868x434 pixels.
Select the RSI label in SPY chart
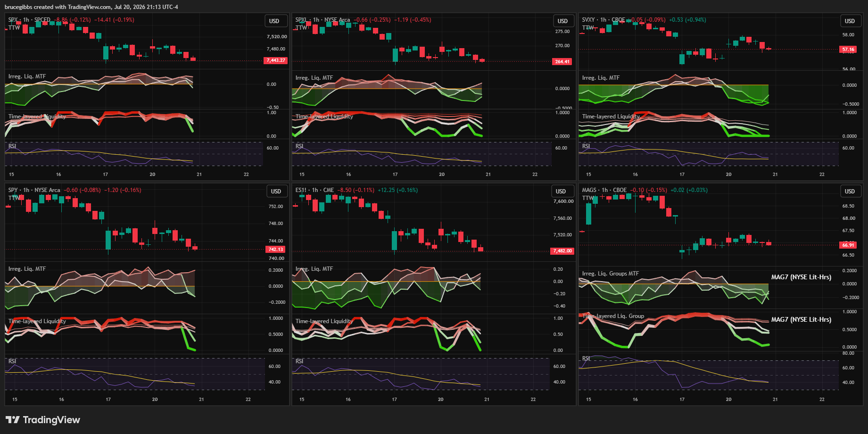coord(12,361)
